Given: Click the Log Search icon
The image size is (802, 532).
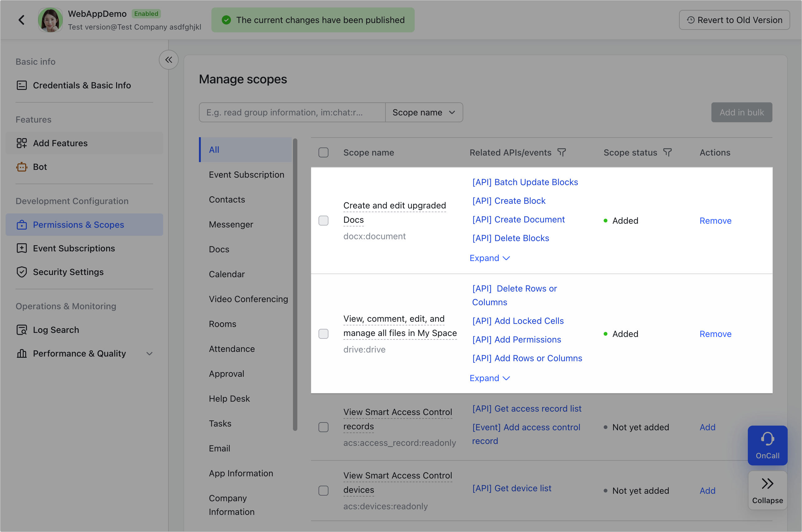Looking at the screenshot, I should (22, 330).
